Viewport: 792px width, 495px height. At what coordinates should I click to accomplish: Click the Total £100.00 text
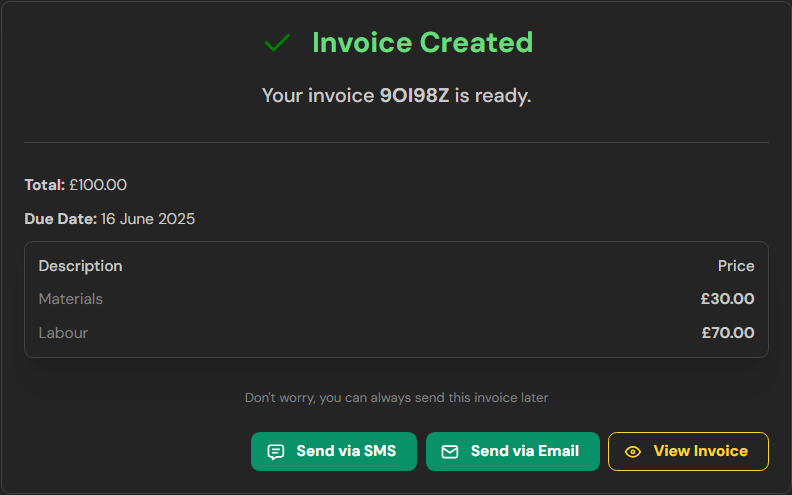click(x=76, y=185)
